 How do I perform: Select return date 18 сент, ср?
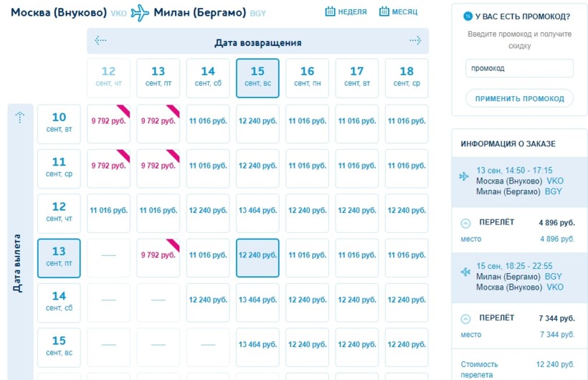pyautogui.click(x=407, y=77)
